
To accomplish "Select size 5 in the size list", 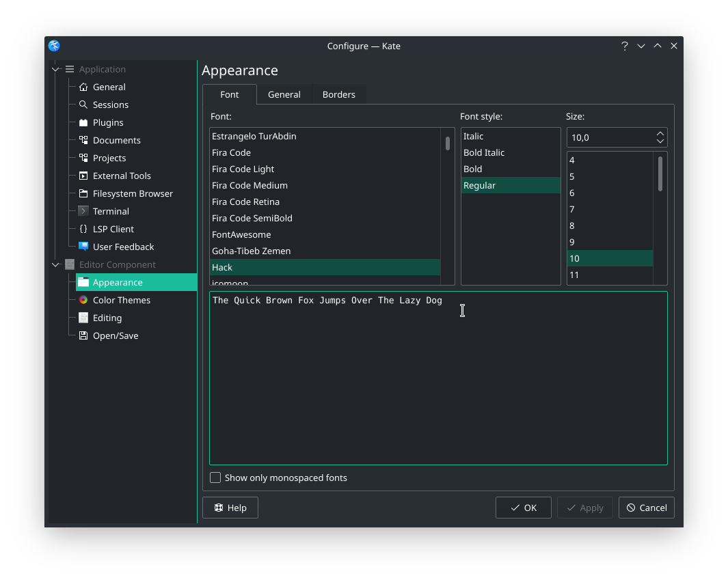I will coord(610,176).
